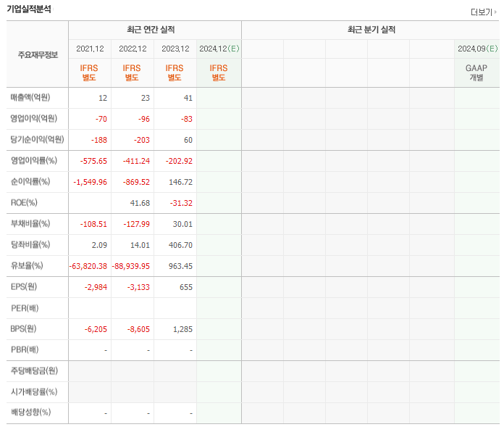This screenshot has width=504, height=427.
Task: Click the net income value -188
Action: (99, 140)
